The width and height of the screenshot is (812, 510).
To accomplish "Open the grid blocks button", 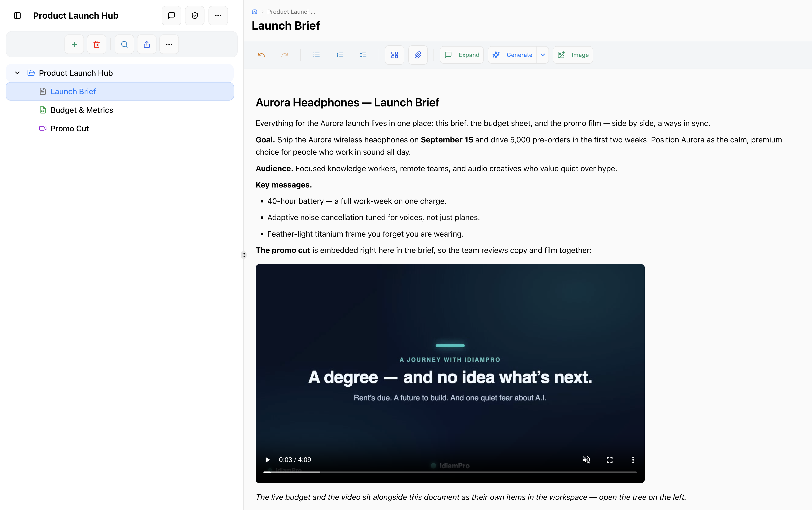I will pyautogui.click(x=395, y=55).
